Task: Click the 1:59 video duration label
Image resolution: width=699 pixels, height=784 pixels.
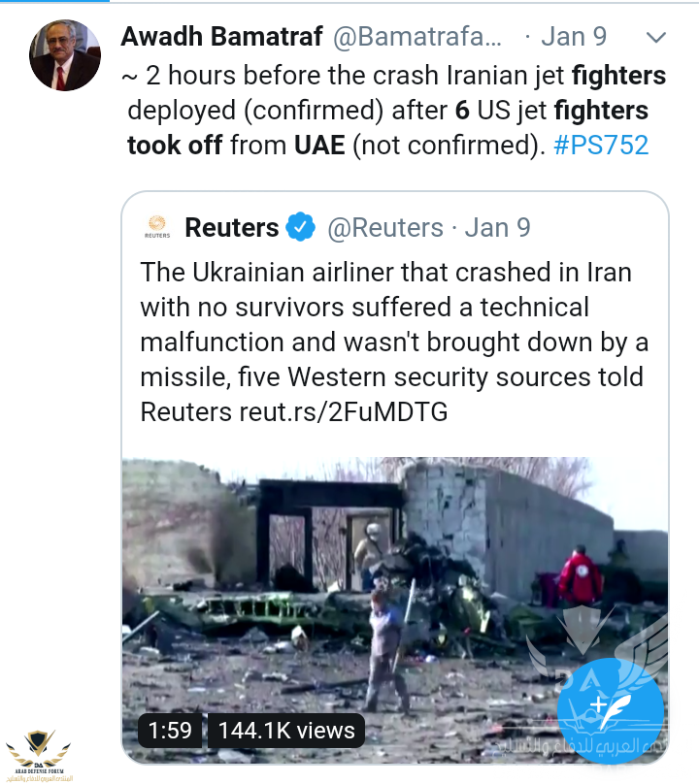Action: [171, 730]
